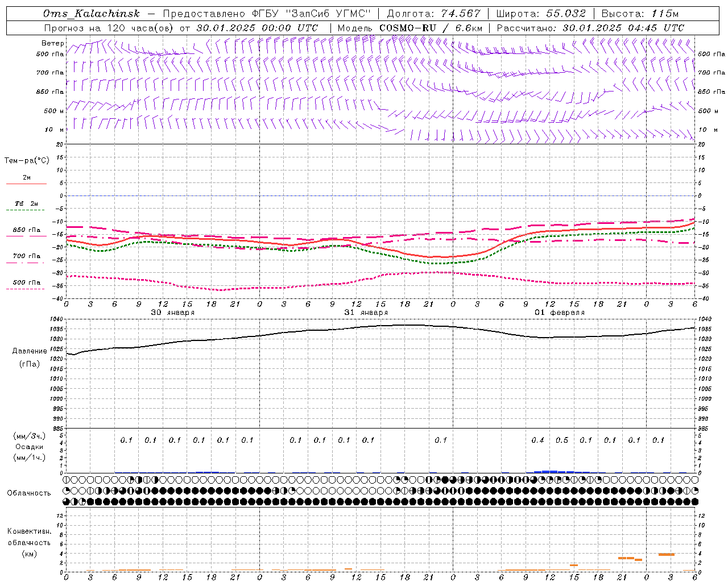Image resolution: width=728 pixels, height=582 pixels.
Task: Click the blue precipitation bar on 30 января
Action: [x=207, y=472]
